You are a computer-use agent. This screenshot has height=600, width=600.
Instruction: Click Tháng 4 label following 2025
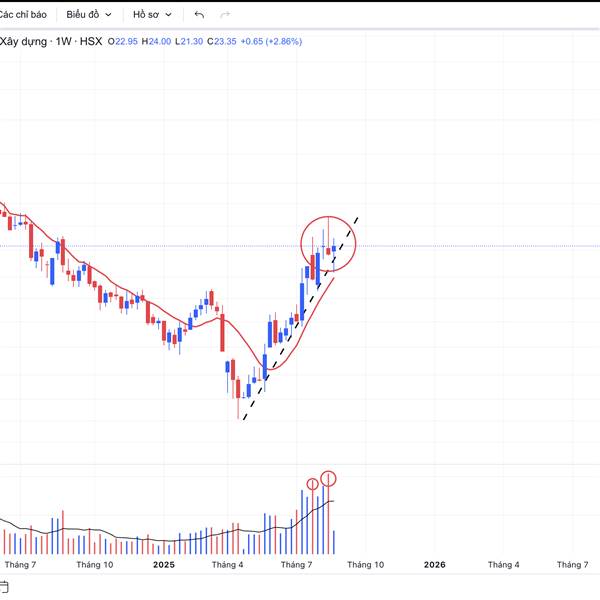[x=227, y=565]
